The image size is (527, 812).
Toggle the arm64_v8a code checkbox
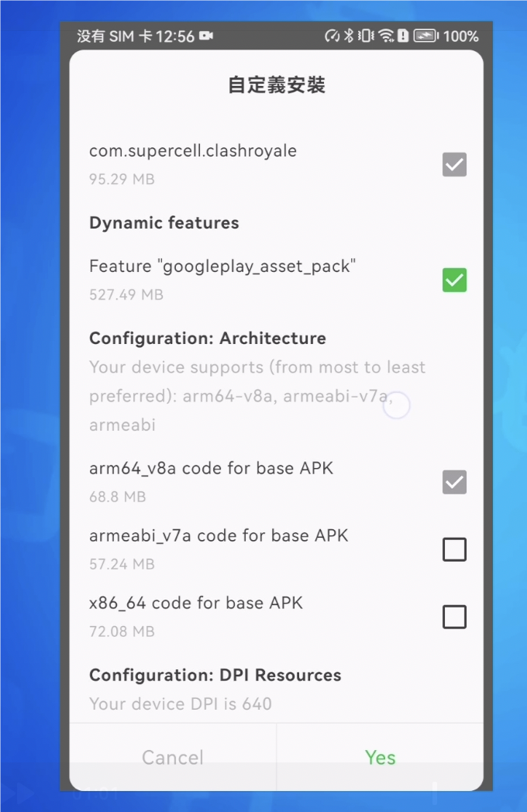[454, 482]
